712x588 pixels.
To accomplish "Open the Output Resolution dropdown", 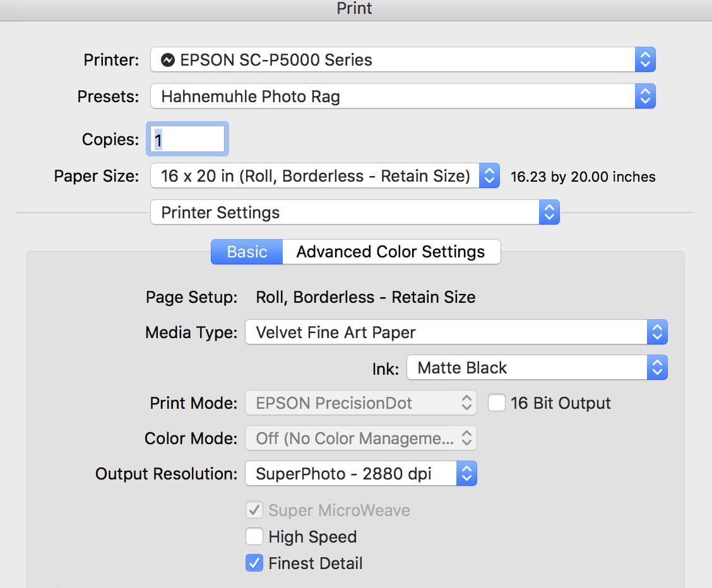I will (x=360, y=474).
